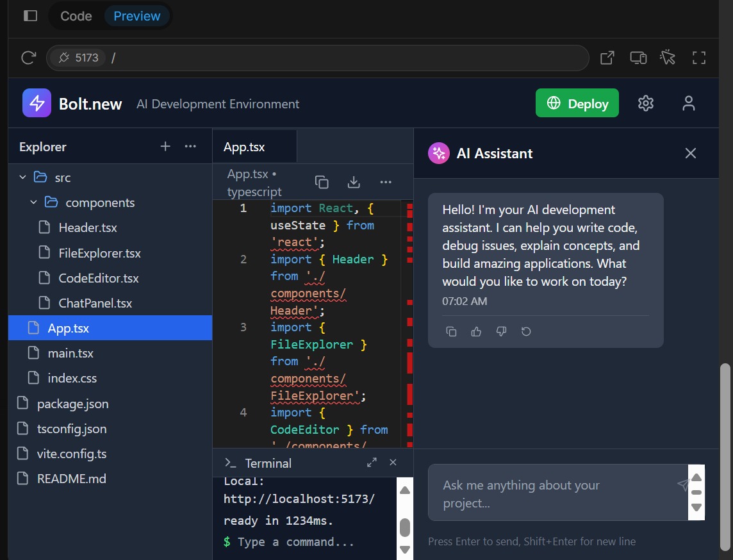Viewport: 733px width, 560px height.
Task: Click the localhost:5173 terminal link
Action: point(299,498)
